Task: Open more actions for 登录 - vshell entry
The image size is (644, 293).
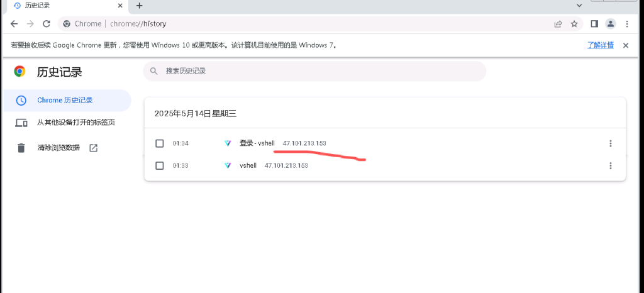Action: pos(610,143)
